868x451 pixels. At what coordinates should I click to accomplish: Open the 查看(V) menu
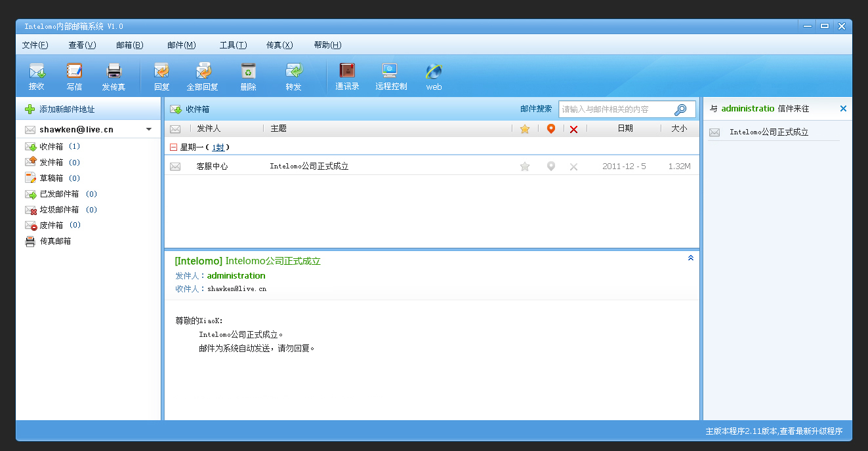[82, 45]
